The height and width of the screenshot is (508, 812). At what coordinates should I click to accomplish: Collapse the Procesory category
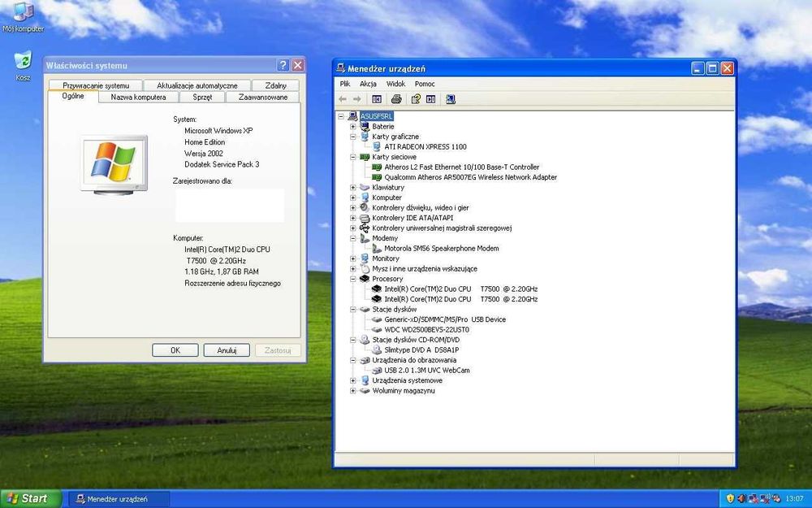click(x=353, y=279)
